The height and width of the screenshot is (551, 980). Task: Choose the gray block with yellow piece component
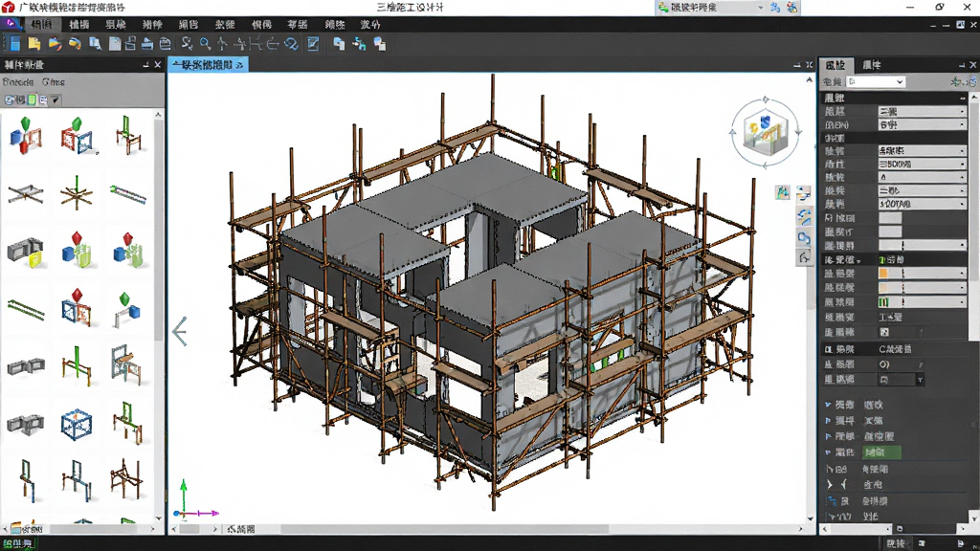[x=26, y=252]
